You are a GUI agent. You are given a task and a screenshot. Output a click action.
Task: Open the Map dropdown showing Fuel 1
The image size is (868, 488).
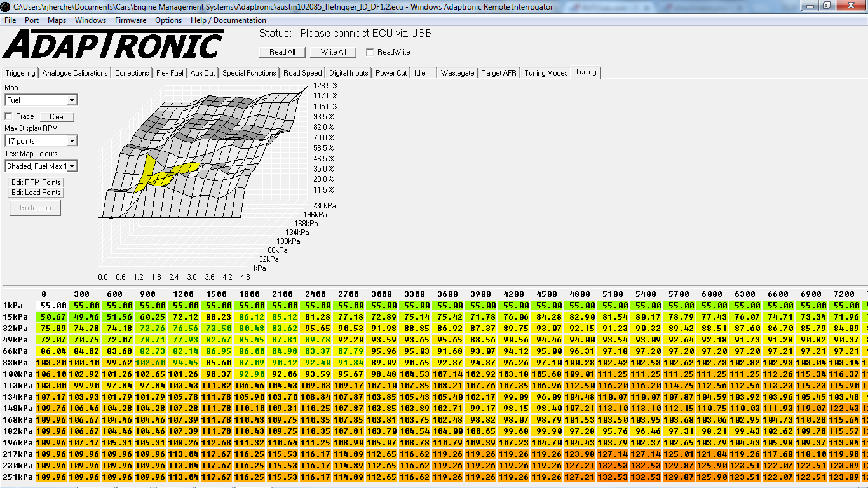pos(41,100)
